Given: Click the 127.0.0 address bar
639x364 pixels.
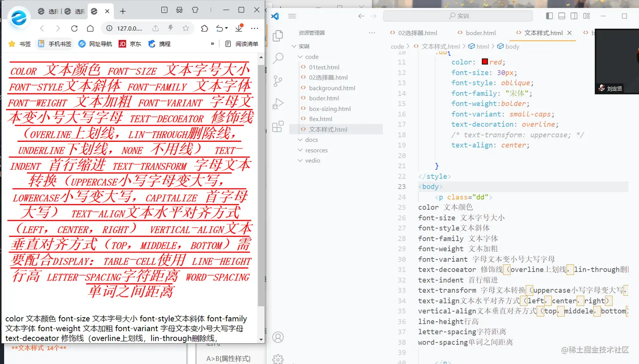Looking at the screenshot, I should pyautogui.click(x=129, y=28).
